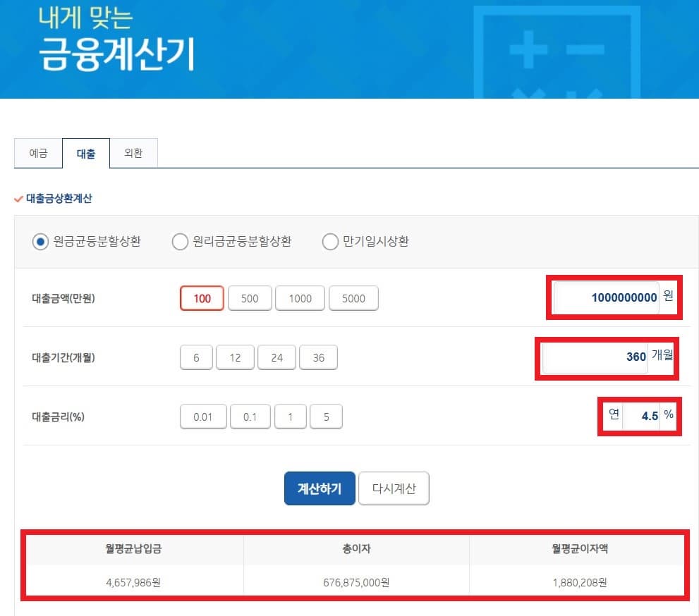Choose 만기일시상환 radio option
Screen dimensions: 699x616
(x=330, y=242)
